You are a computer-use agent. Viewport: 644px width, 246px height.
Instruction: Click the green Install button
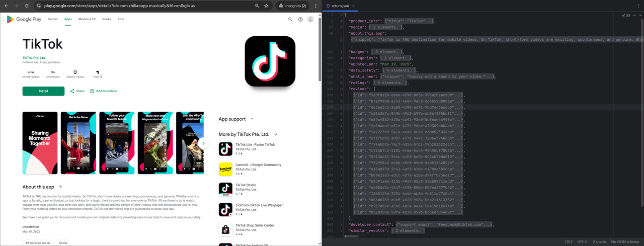[43, 91]
